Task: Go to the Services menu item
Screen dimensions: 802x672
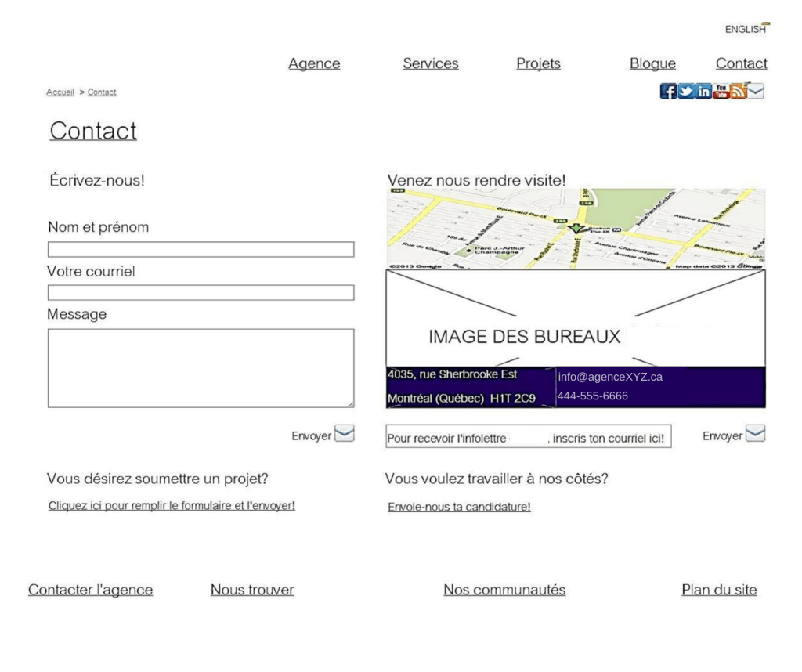Action: point(431,64)
